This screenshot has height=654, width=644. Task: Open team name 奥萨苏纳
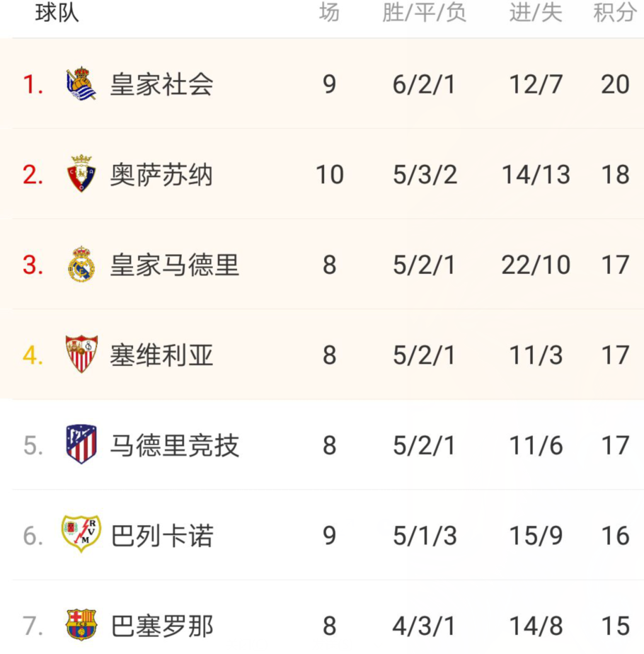pyautogui.click(x=161, y=174)
